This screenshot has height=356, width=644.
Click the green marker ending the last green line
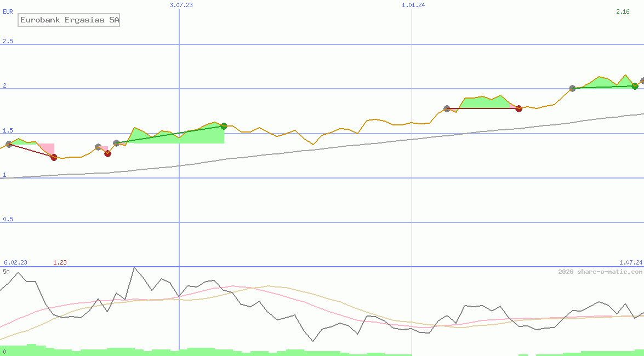[x=635, y=86]
